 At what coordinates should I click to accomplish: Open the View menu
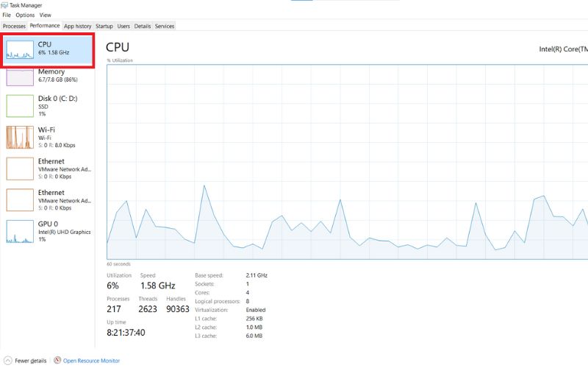pos(46,15)
